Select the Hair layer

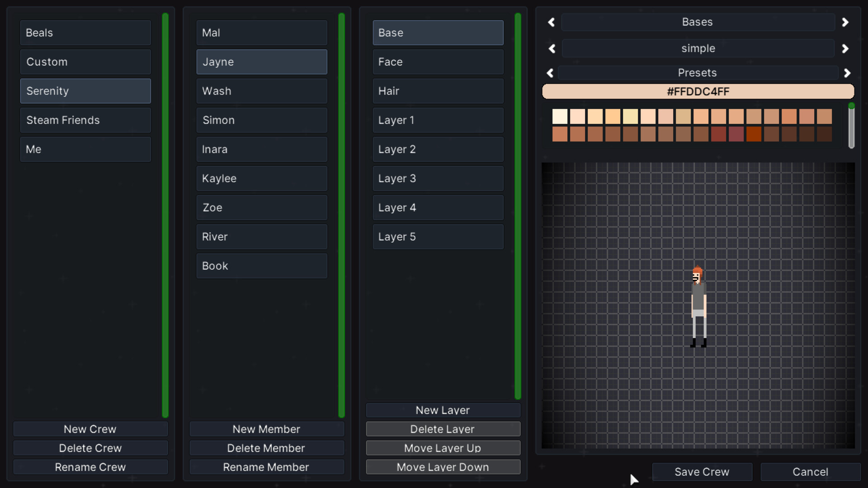438,91
